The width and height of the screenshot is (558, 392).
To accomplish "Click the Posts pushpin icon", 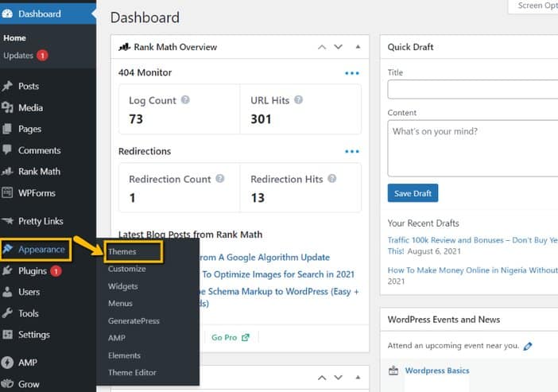I will [7, 86].
